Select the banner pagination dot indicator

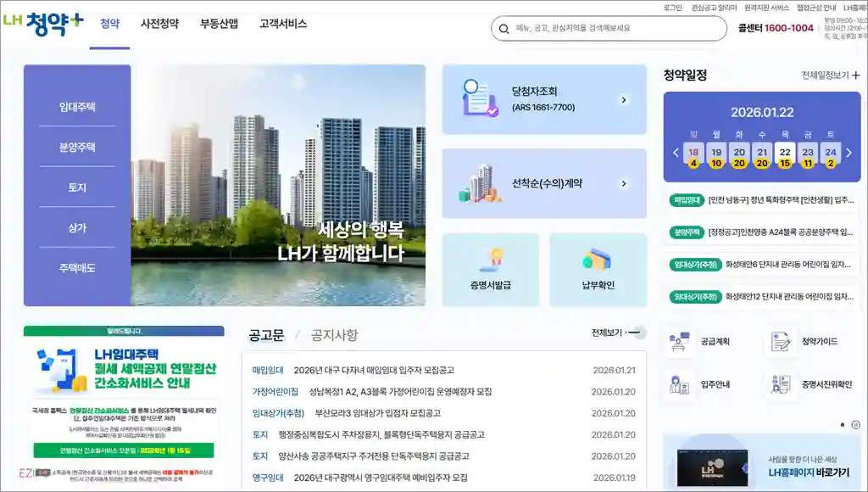click(x=842, y=425)
